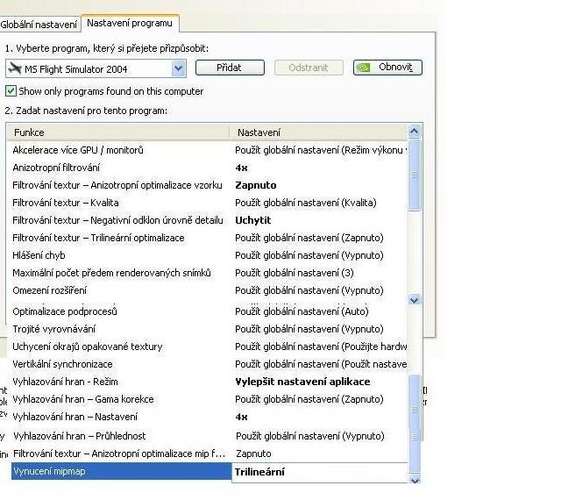Open the program selection dropdown arrow

178,69
